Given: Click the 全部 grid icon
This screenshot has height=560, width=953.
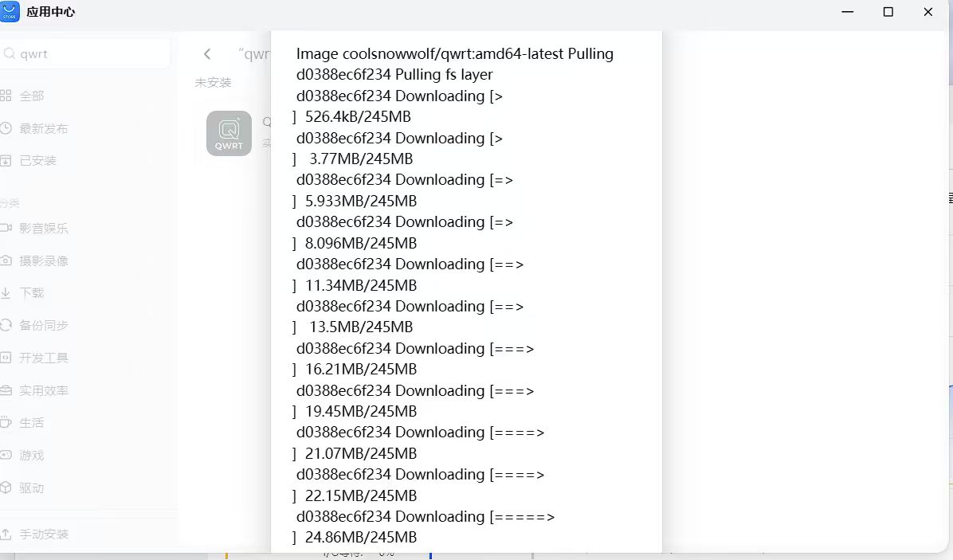Looking at the screenshot, I should [x=6, y=96].
